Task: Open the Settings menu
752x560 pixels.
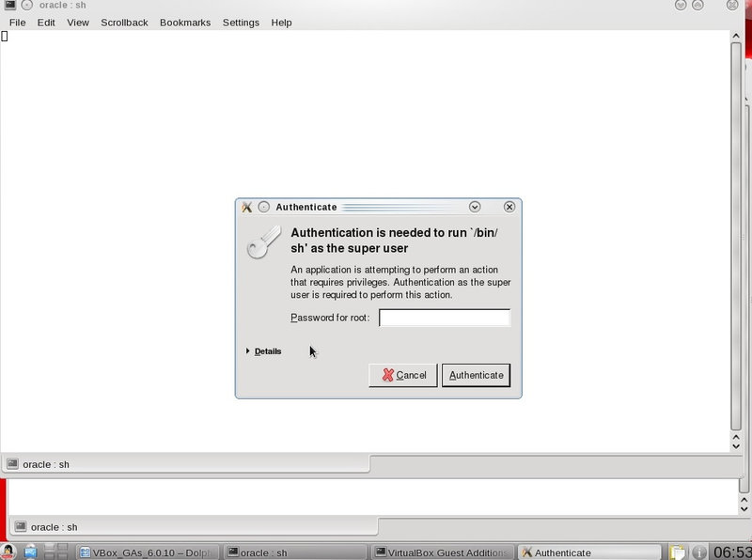Action: tap(241, 23)
